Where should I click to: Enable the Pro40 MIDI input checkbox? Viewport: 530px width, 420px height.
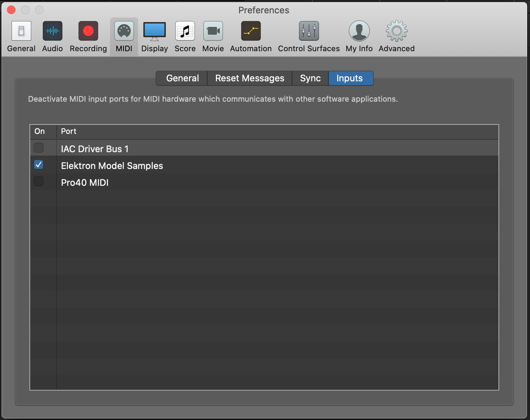coord(39,181)
